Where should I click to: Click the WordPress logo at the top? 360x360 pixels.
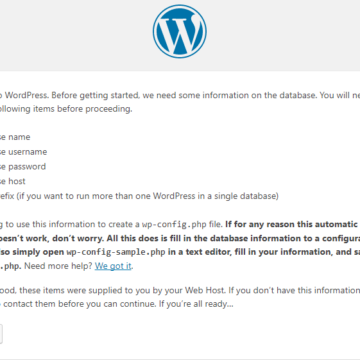[180, 31]
